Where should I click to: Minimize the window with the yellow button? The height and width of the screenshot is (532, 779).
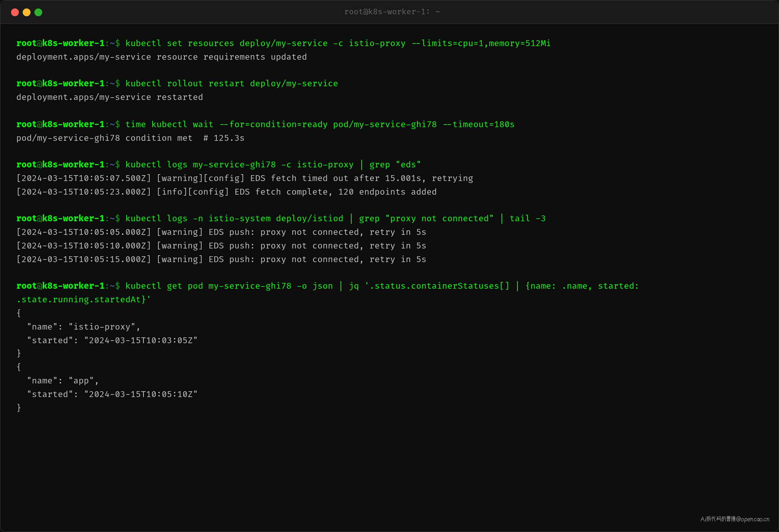[x=27, y=12]
